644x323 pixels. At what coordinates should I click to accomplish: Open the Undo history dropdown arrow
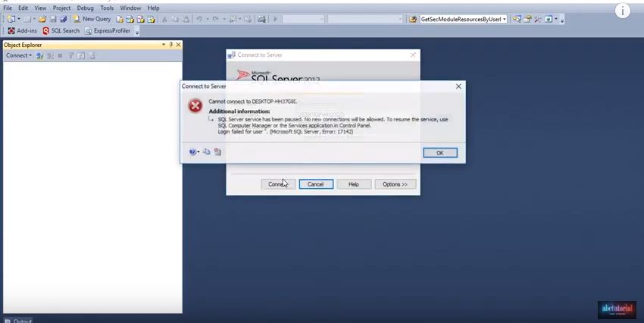pyautogui.click(x=208, y=19)
